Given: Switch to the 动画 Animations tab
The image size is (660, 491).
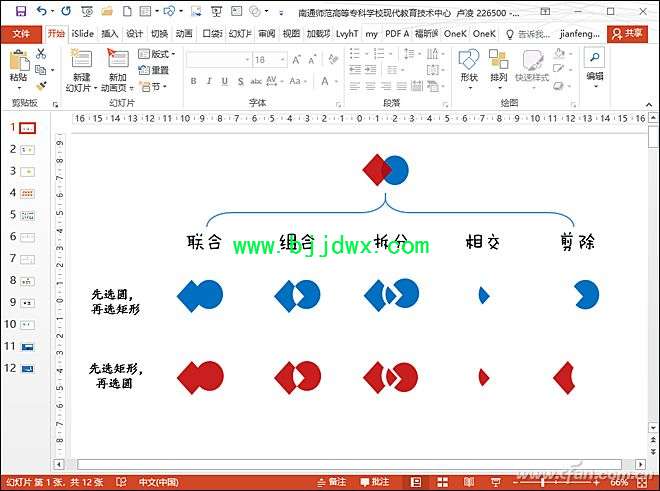Looking at the screenshot, I should 184,34.
